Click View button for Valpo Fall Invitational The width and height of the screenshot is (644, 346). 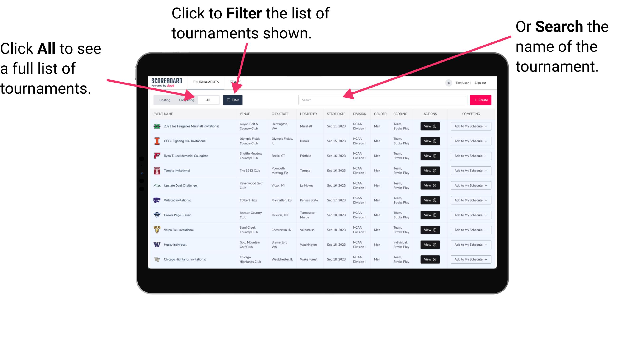click(x=429, y=230)
